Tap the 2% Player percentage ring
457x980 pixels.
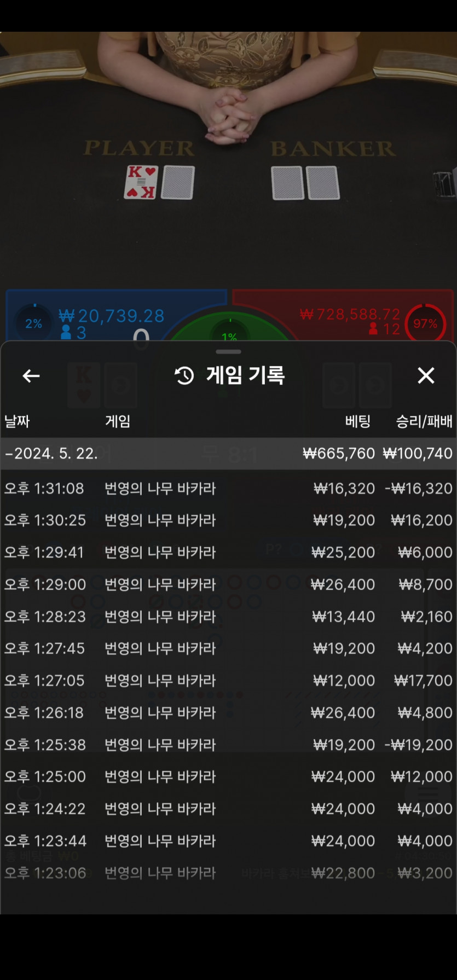[x=34, y=323]
